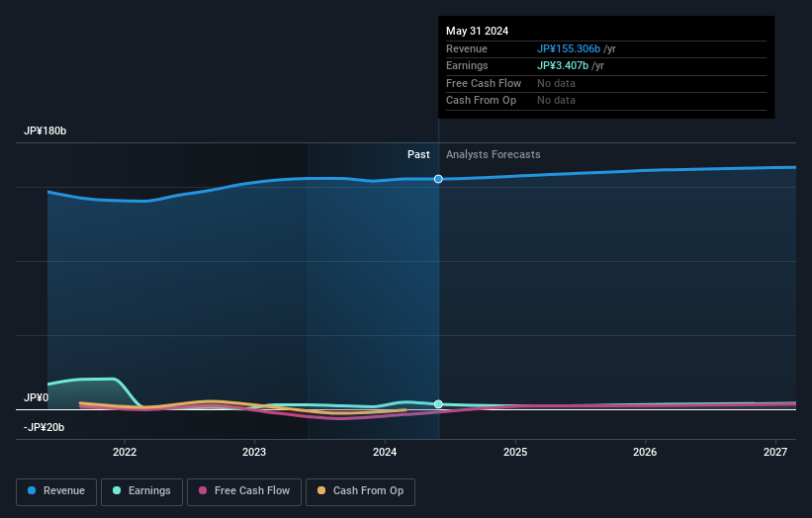Click the Free Cash Flow tooltip row label
The image size is (812, 518).
tap(484, 83)
